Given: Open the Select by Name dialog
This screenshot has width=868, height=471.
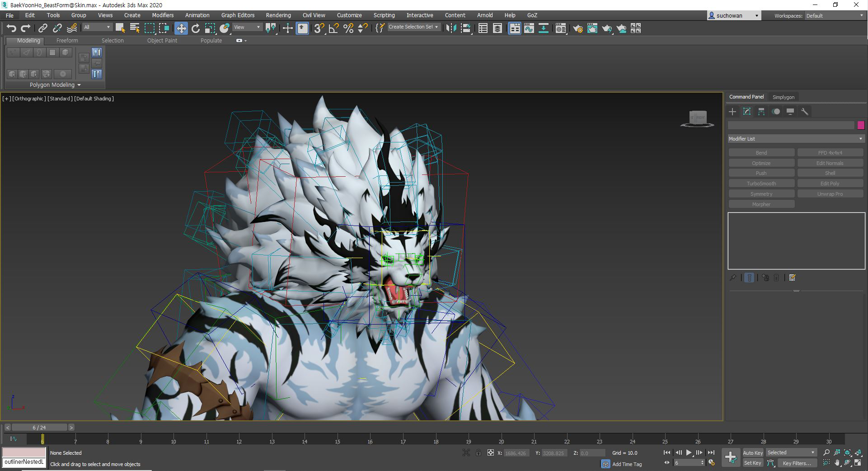Looking at the screenshot, I should (135, 28).
